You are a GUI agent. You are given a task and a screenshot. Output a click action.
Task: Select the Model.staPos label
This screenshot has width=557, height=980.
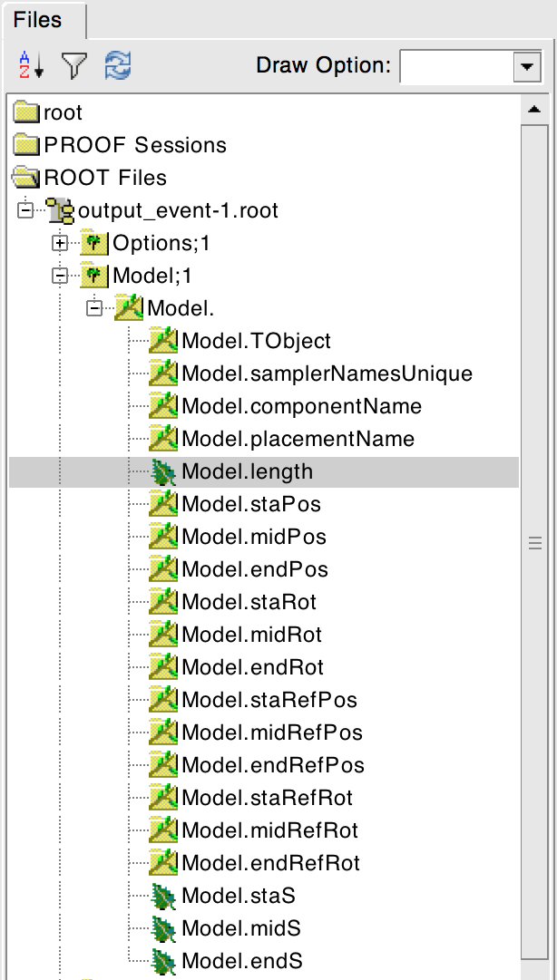pyautogui.click(x=250, y=504)
